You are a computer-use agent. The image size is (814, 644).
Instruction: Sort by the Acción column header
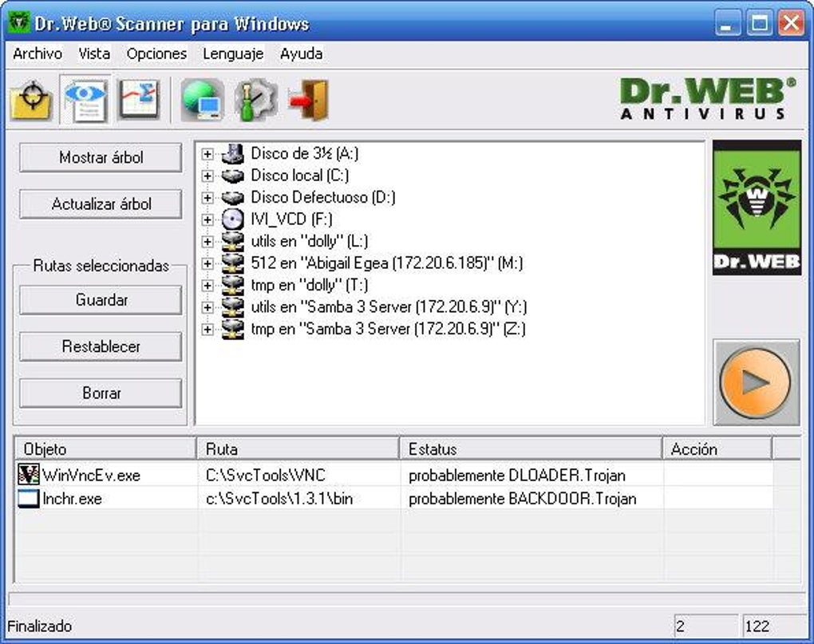tap(717, 448)
